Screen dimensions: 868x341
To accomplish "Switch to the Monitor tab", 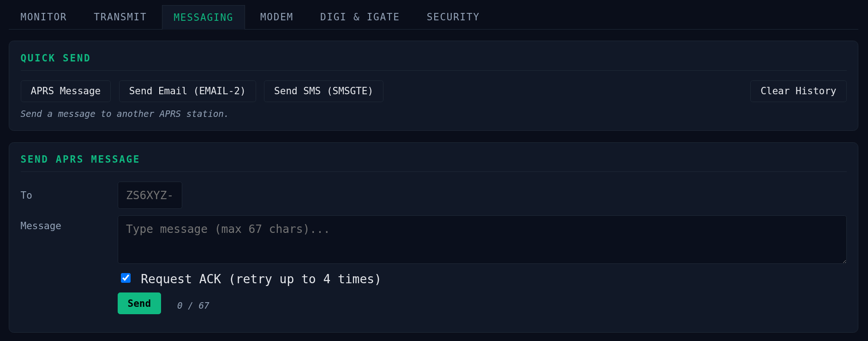I will 43,17.
